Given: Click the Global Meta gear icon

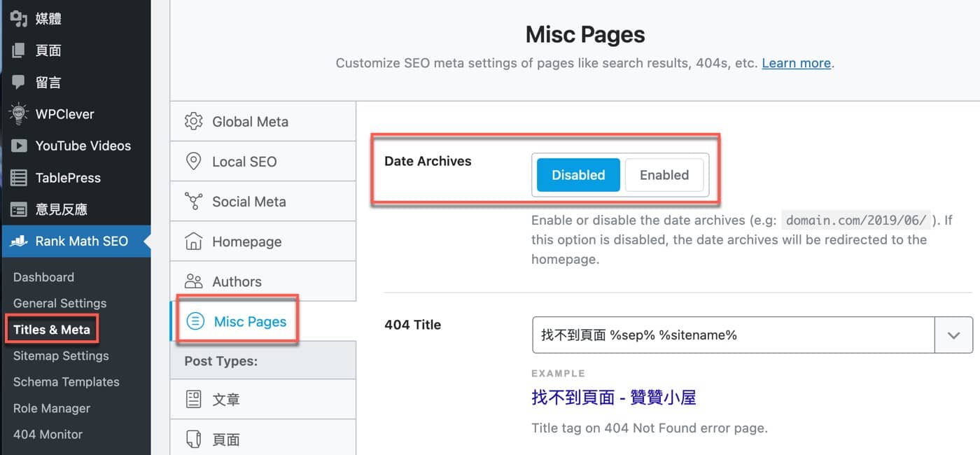Looking at the screenshot, I should [x=193, y=121].
